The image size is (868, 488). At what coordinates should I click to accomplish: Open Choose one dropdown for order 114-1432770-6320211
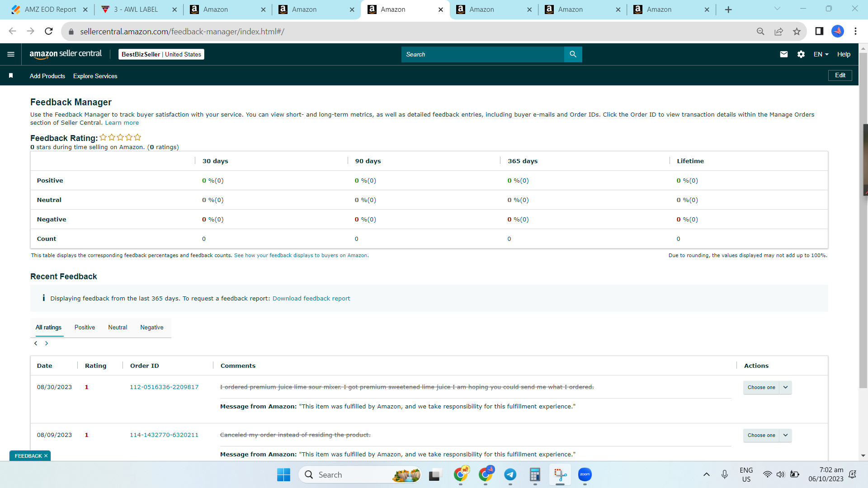click(767, 435)
